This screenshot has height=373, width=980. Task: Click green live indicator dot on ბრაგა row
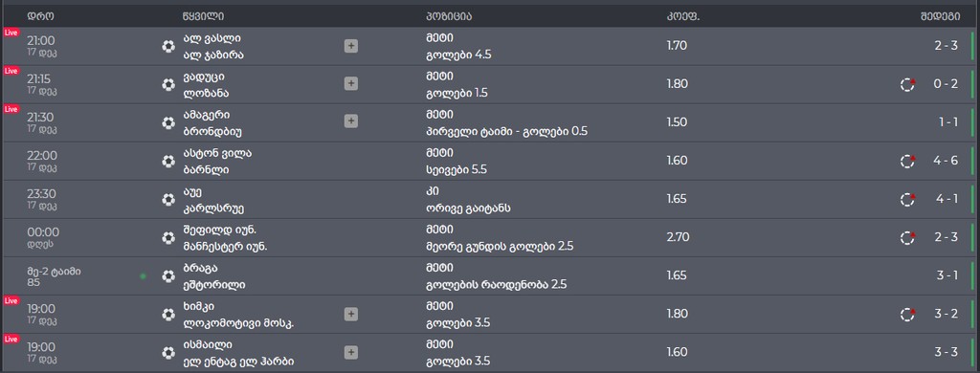tap(144, 276)
